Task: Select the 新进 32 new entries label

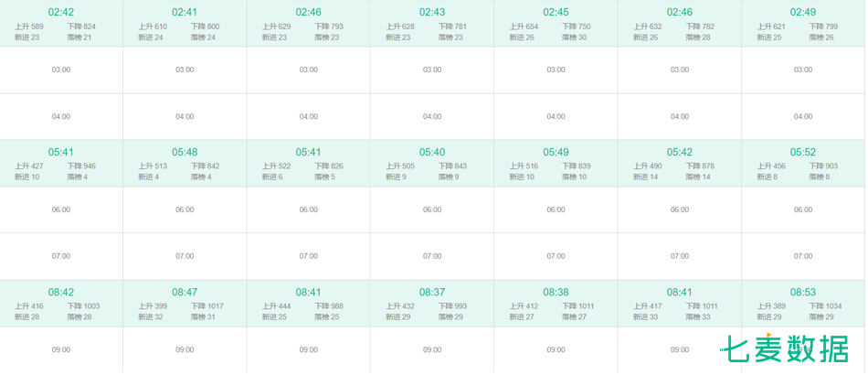Action: (151, 316)
